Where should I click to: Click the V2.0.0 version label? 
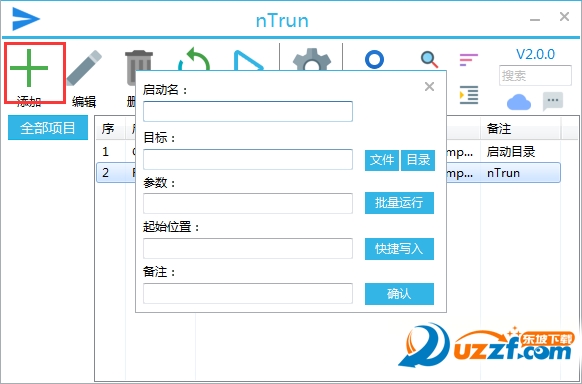coord(535,55)
